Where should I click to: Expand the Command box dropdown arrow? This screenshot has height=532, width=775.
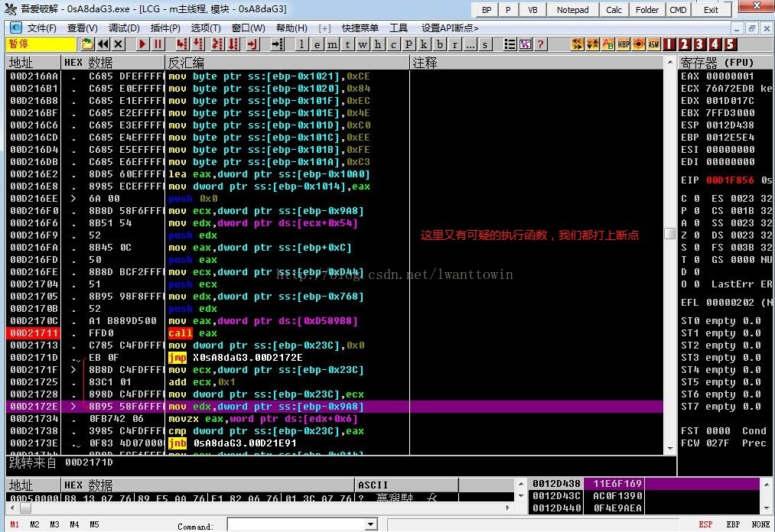tap(371, 524)
